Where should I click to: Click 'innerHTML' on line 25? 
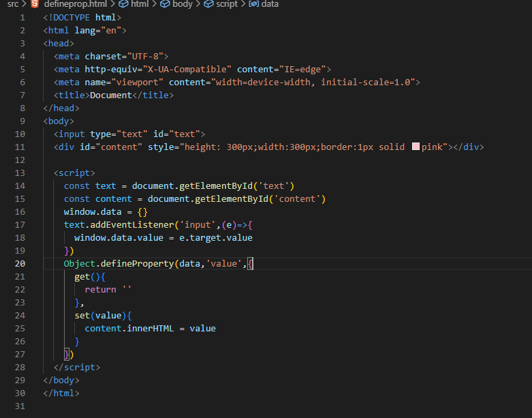tap(150, 329)
